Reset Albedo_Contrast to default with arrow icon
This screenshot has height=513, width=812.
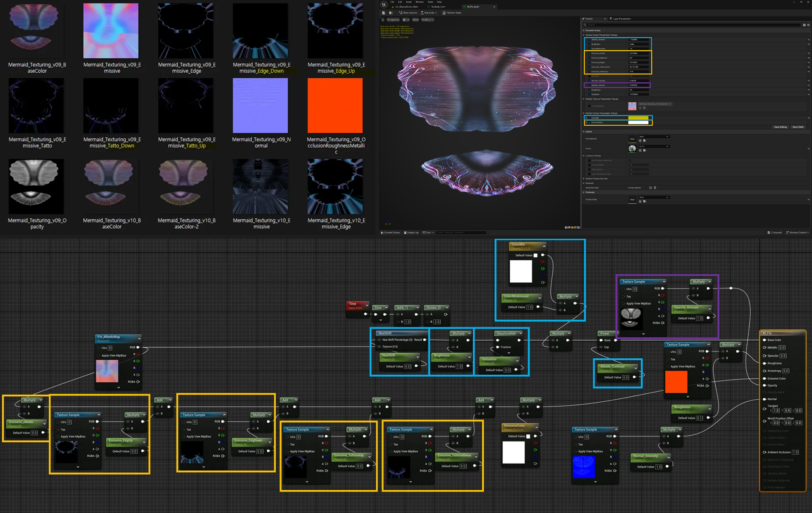pos(809,40)
